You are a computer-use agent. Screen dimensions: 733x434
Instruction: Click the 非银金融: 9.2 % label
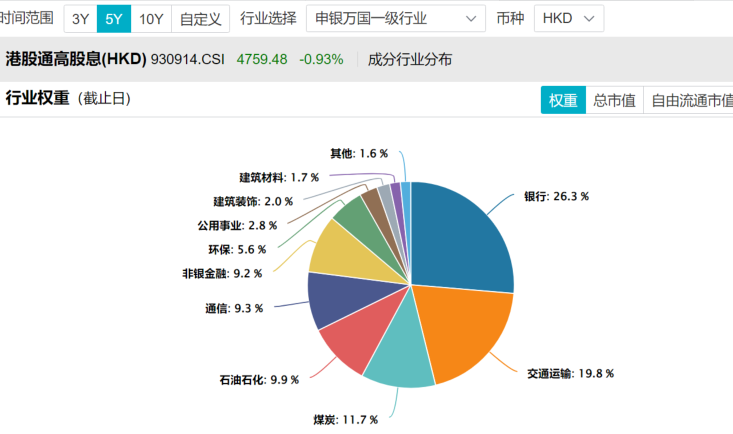click(x=222, y=274)
